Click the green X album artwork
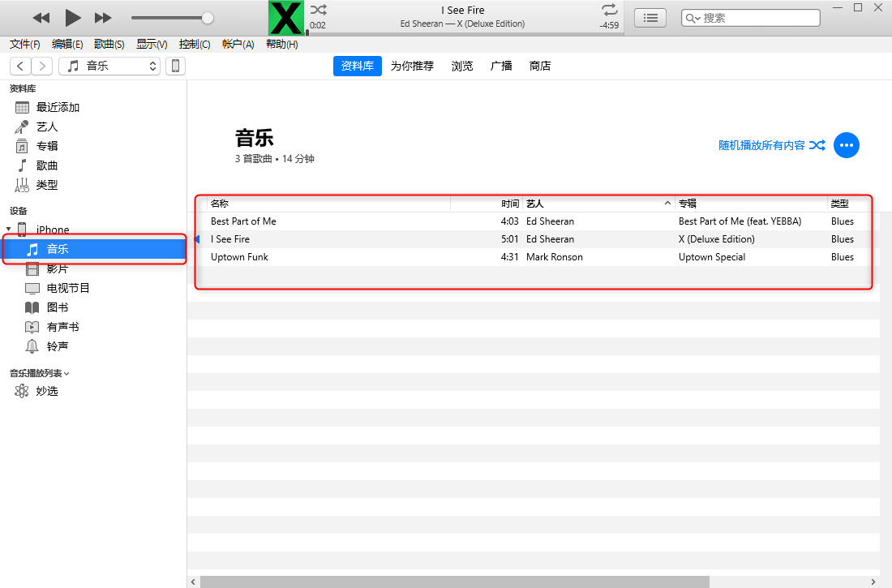892x588 pixels. 286,18
